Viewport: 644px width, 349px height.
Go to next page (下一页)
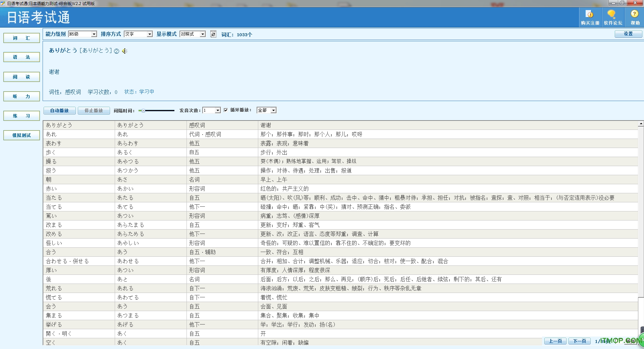(x=579, y=341)
